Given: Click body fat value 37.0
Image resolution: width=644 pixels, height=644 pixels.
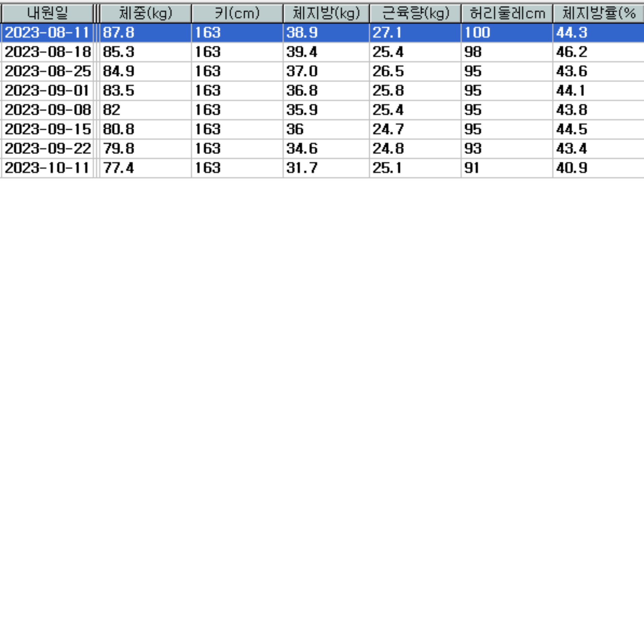Looking at the screenshot, I should coord(302,71).
